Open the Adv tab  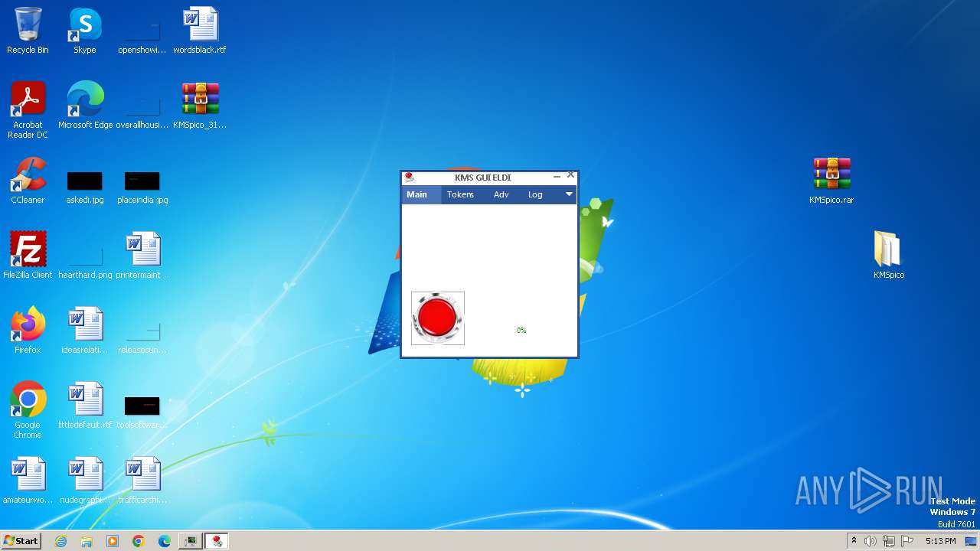(x=501, y=194)
